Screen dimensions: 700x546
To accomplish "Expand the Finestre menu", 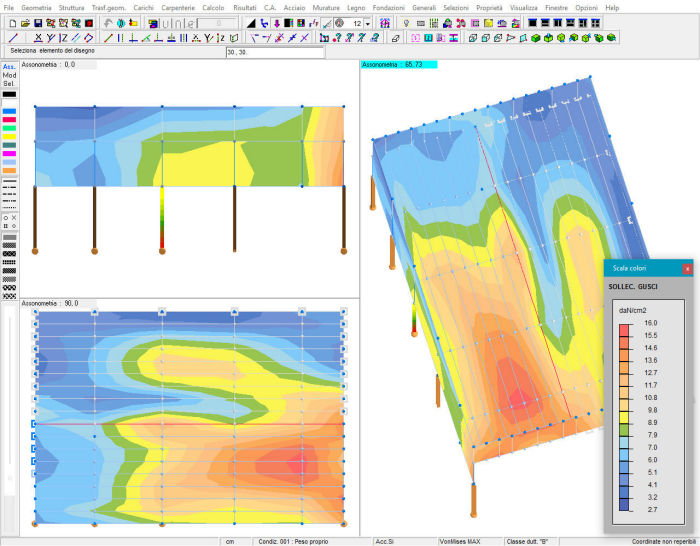I will (x=557, y=7).
